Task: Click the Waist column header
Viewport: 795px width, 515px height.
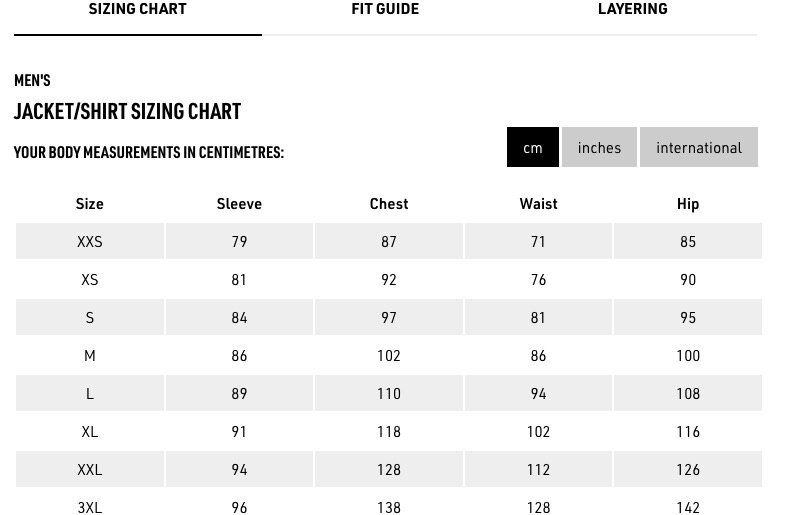Action: coord(538,204)
